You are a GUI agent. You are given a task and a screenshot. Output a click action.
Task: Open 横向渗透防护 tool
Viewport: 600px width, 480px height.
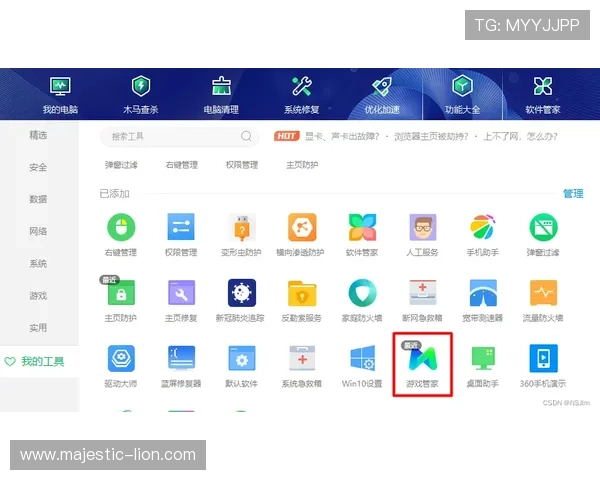302,235
